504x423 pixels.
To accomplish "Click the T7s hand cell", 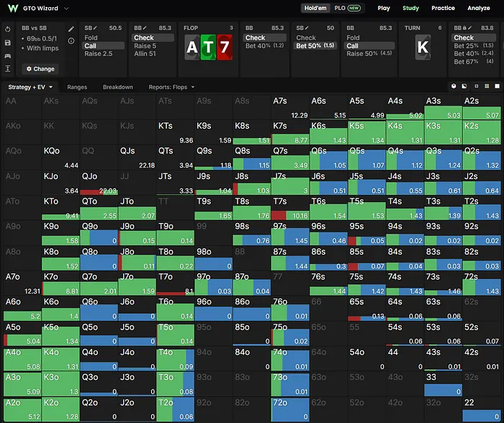I will (290, 208).
